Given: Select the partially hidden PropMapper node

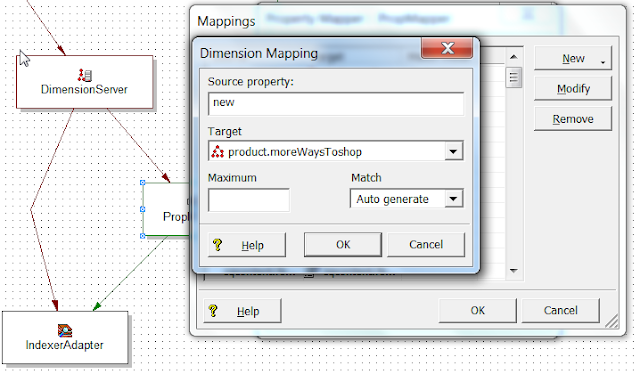Looking at the screenshot, I should pyautogui.click(x=167, y=209).
